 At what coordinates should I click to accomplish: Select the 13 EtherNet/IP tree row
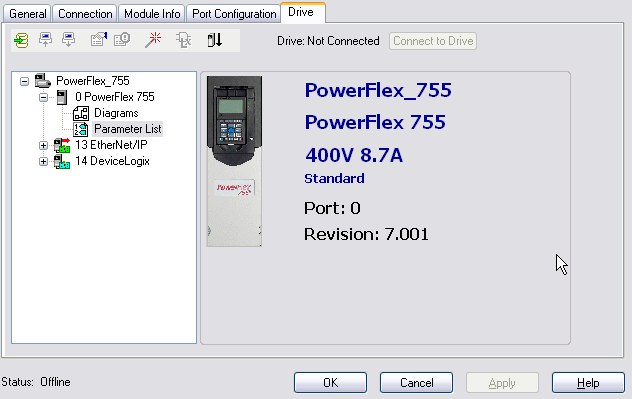click(x=111, y=145)
